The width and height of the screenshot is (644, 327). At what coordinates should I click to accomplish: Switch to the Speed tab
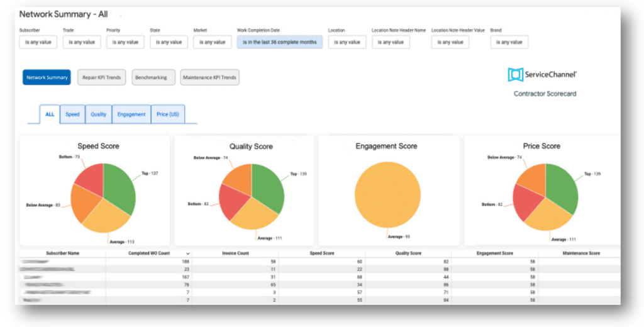(72, 114)
